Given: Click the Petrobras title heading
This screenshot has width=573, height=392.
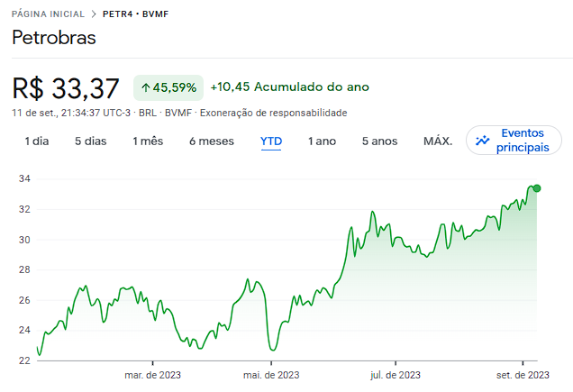Looking at the screenshot, I should 54,39.
